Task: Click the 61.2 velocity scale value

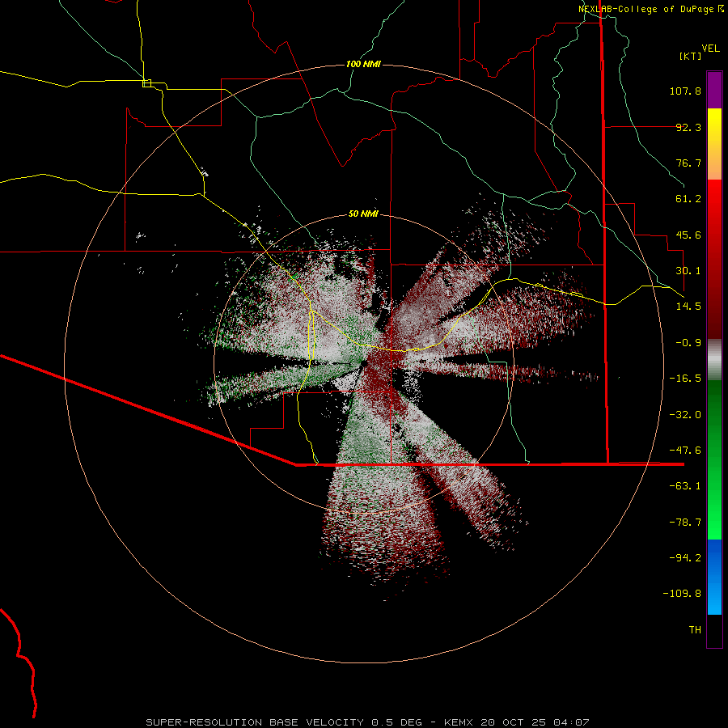Action: (x=688, y=199)
